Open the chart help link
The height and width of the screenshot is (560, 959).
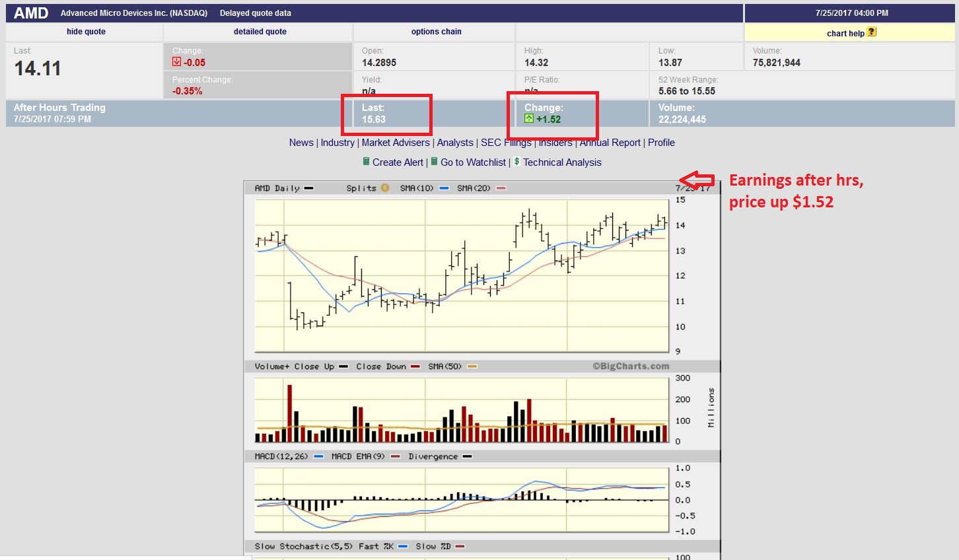point(845,33)
